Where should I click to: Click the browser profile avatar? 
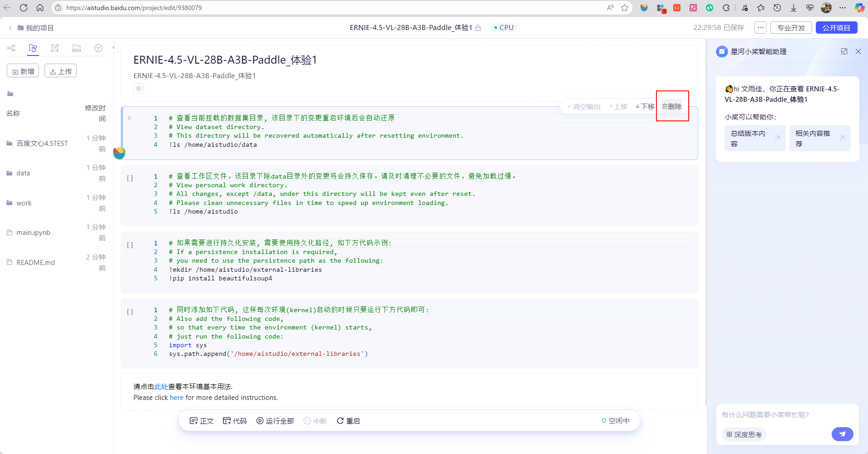826,8
